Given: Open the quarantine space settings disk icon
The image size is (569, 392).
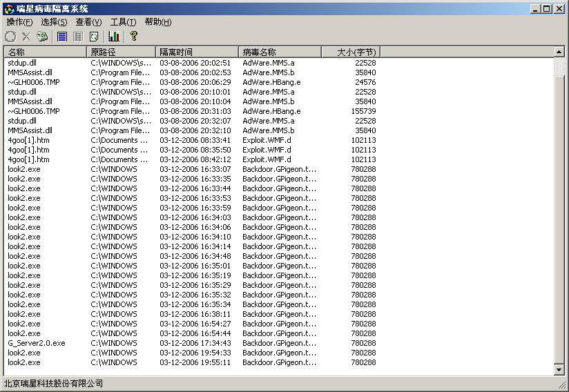Looking at the screenshot, I should 42,37.
